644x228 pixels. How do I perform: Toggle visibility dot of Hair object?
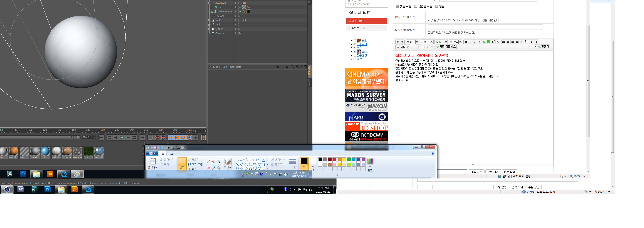pos(235,7)
